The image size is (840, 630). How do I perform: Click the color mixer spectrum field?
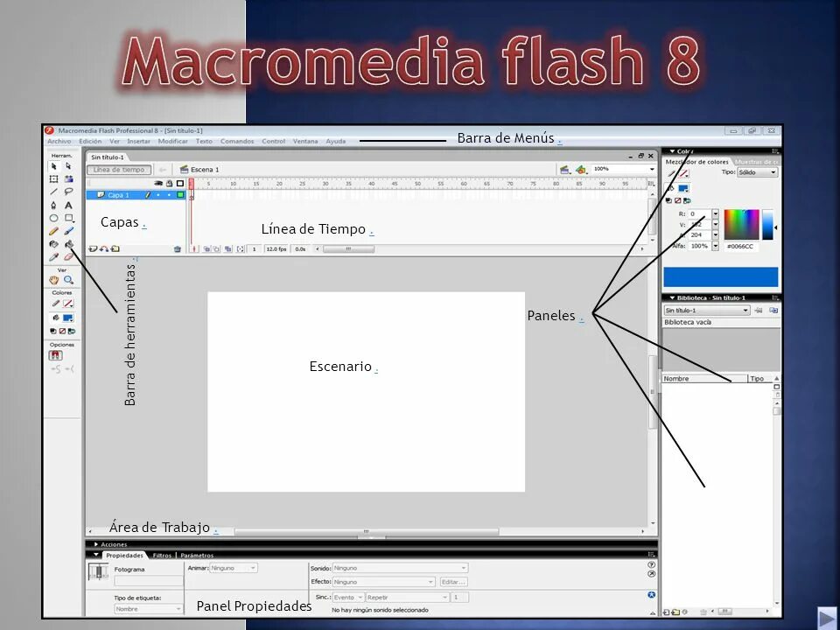[x=741, y=225]
